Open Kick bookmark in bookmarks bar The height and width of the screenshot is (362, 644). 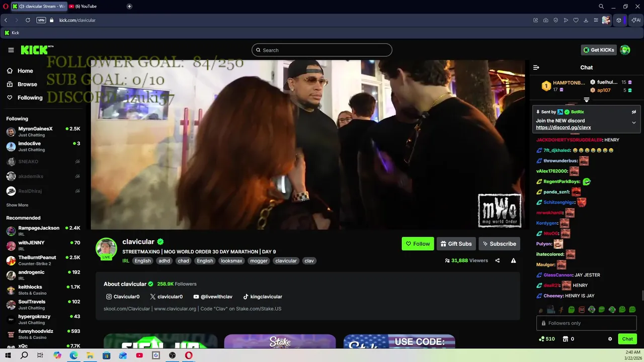(12, 33)
